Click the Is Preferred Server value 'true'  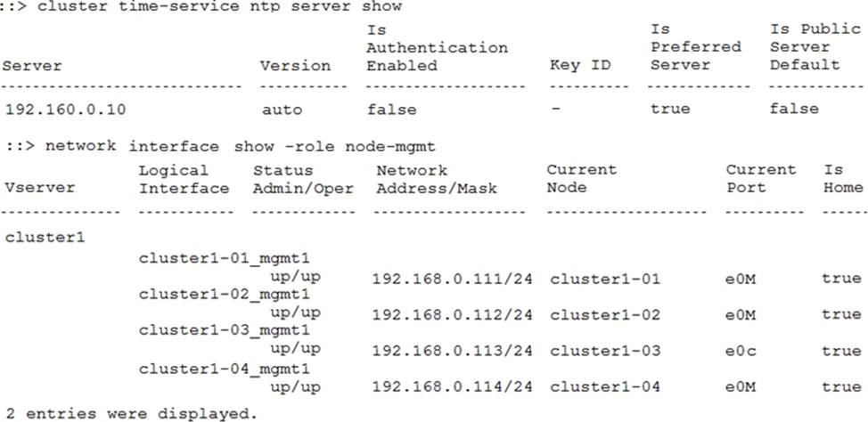(x=670, y=109)
